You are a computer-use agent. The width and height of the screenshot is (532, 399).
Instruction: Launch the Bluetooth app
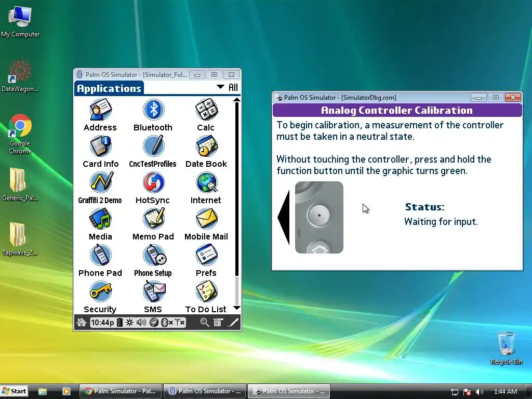[x=153, y=115]
